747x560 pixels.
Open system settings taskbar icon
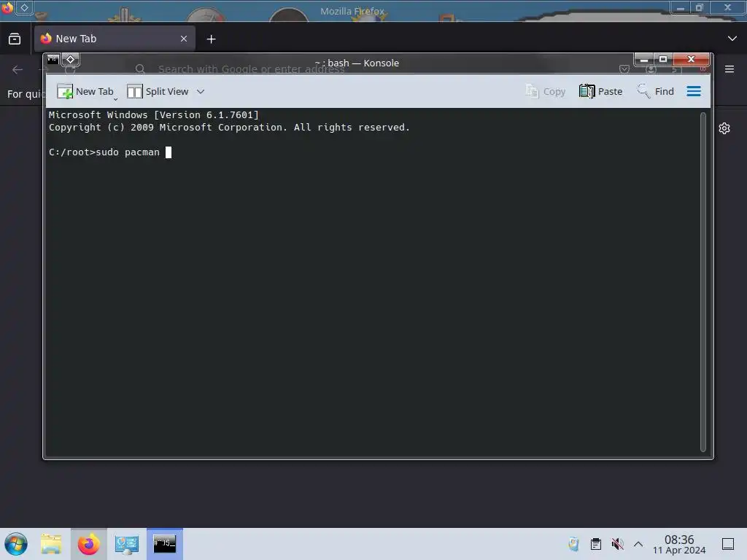click(127, 544)
